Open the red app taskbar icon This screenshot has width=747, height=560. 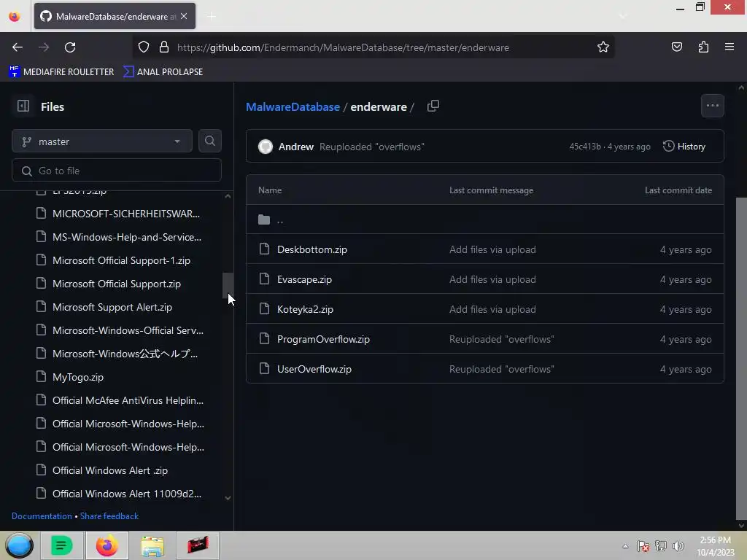point(198,545)
